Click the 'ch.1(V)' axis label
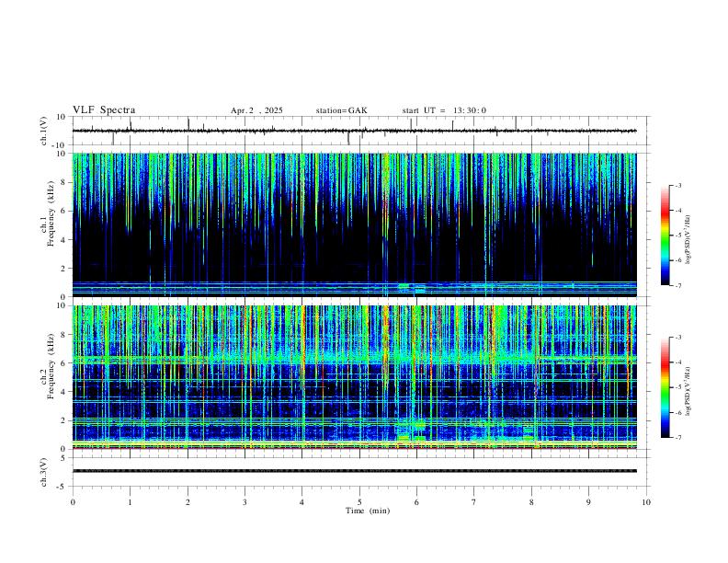Screen dimensions: 728x563 (44, 131)
